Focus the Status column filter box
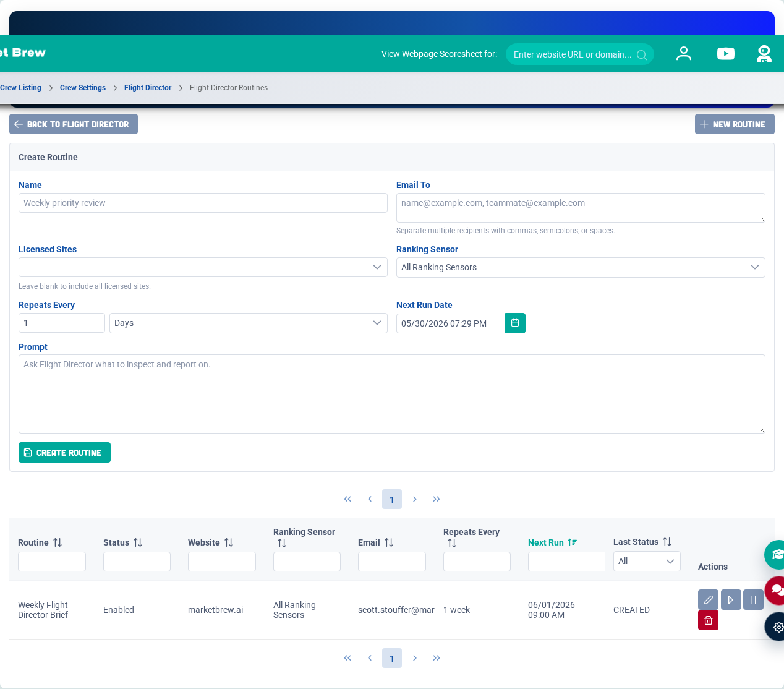 point(137,562)
